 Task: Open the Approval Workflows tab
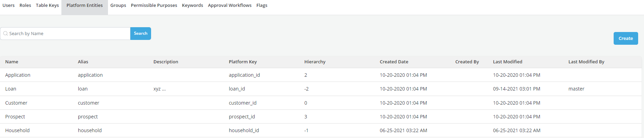230,6
